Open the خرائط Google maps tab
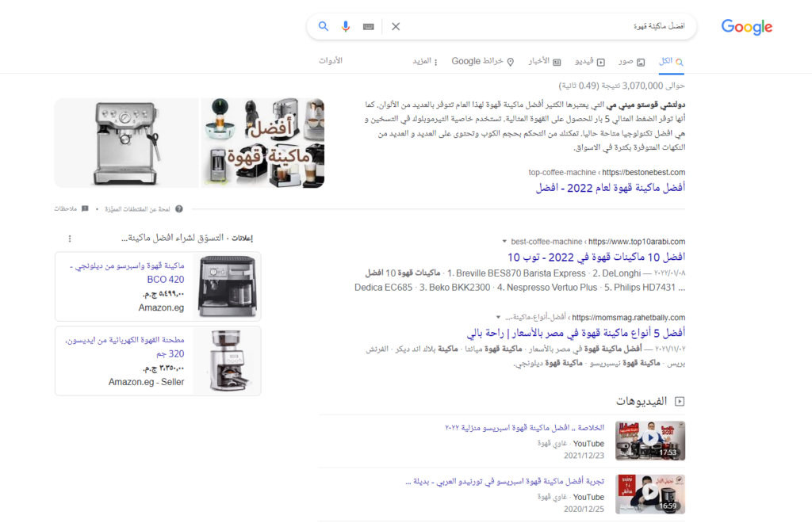The width and height of the screenshot is (812, 523). tap(483, 61)
